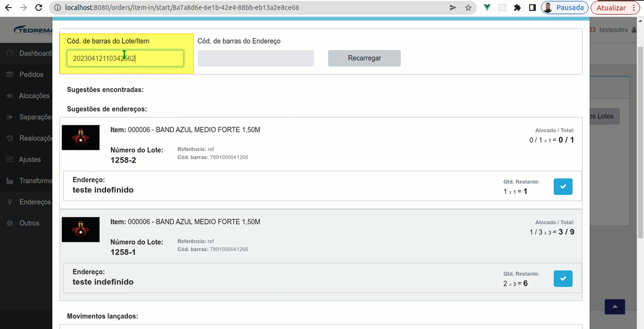Viewport: 644px width, 329px height.
Task: Click the Transformações chart icon
Action: point(10,181)
